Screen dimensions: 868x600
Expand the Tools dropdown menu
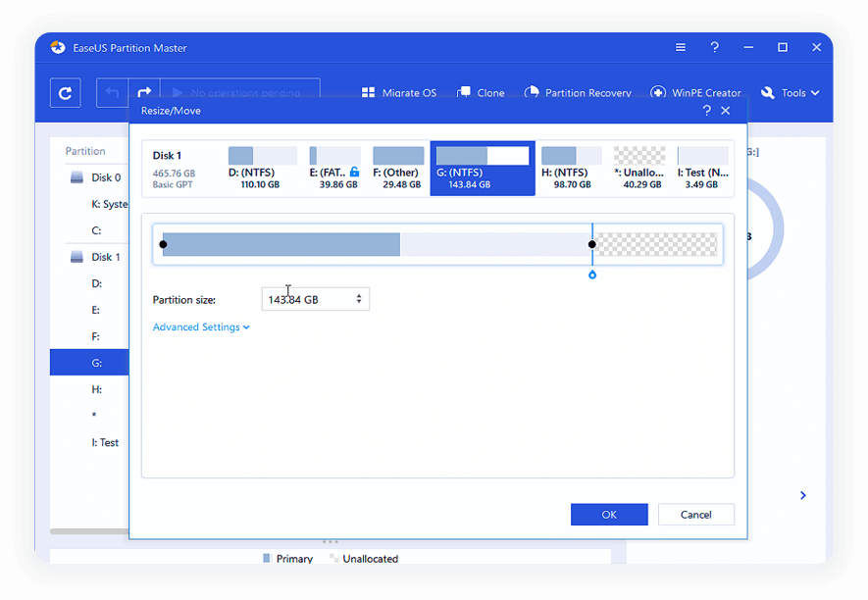click(790, 93)
